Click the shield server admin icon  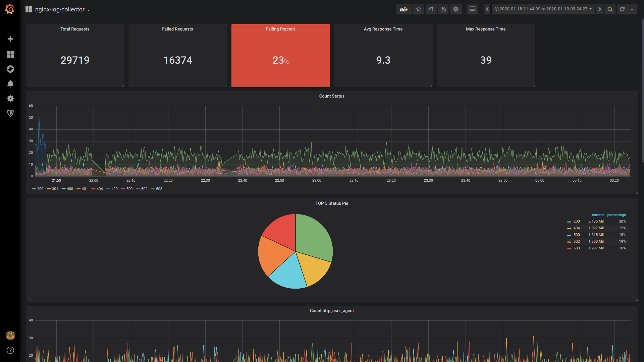tap(10, 114)
